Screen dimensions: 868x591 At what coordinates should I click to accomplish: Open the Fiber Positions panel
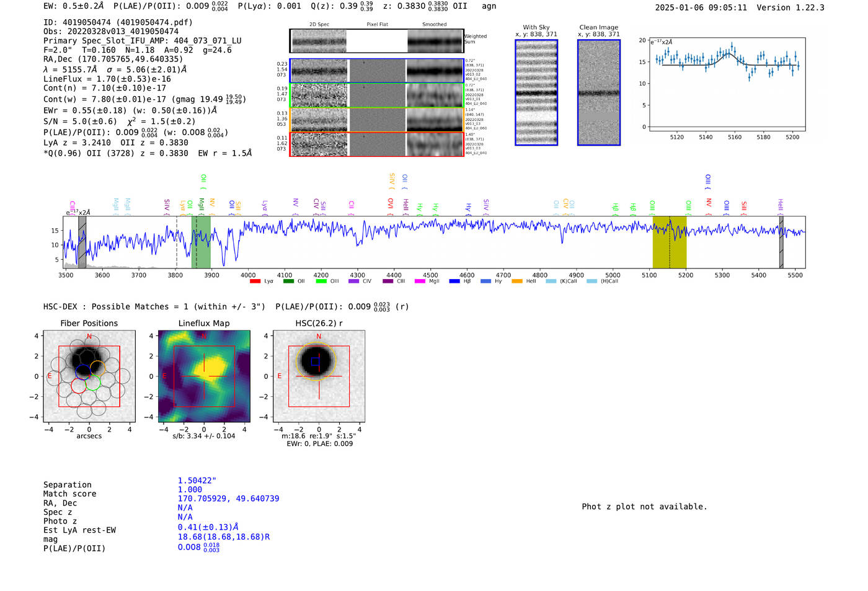coord(89,376)
